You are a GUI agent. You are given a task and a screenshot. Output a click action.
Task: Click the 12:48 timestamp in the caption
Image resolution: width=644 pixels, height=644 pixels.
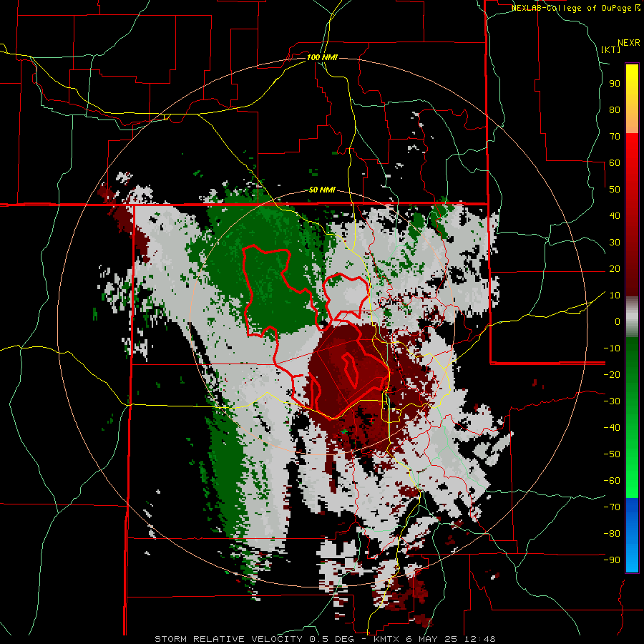click(x=481, y=639)
